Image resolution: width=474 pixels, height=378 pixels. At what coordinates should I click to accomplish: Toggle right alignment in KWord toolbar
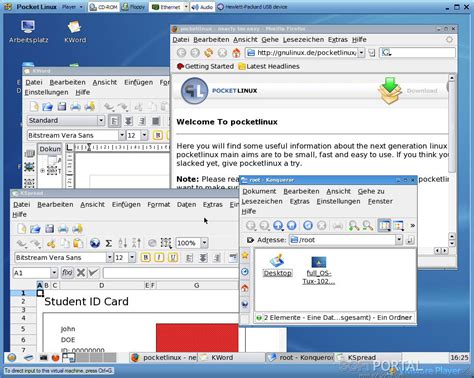142,121
